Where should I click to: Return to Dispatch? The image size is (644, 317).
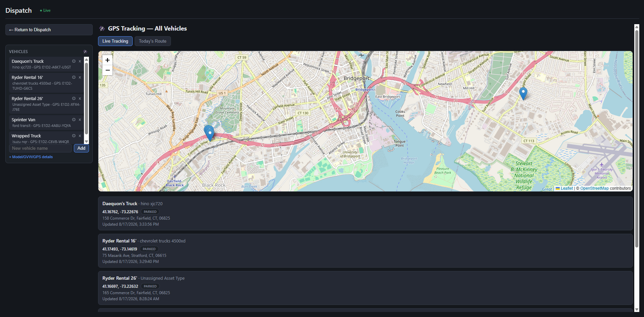(x=49, y=30)
